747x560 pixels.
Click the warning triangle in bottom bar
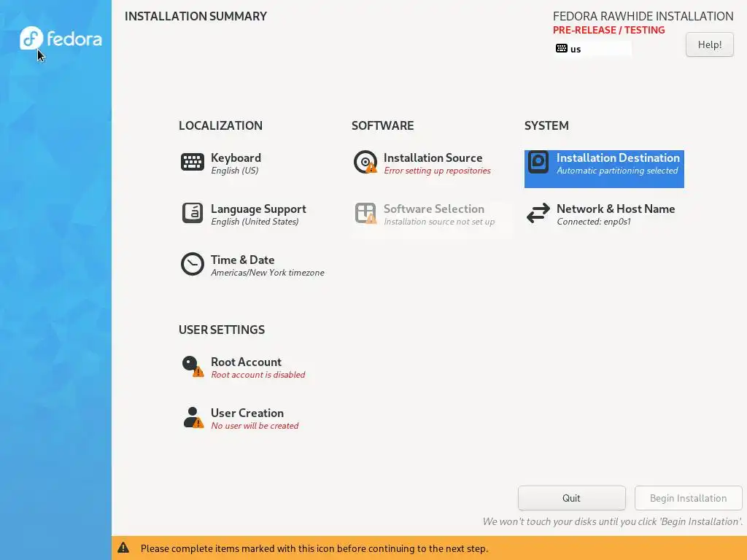click(123, 548)
